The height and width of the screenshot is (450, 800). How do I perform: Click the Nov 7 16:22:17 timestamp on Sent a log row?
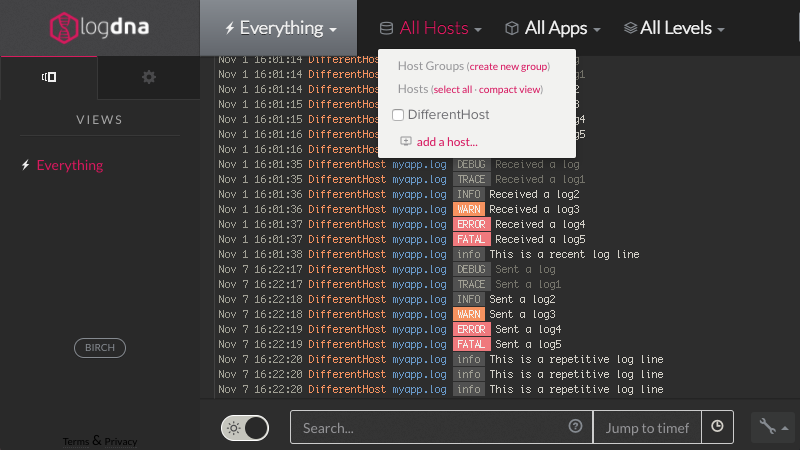pyautogui.click(x=260, y=269)
